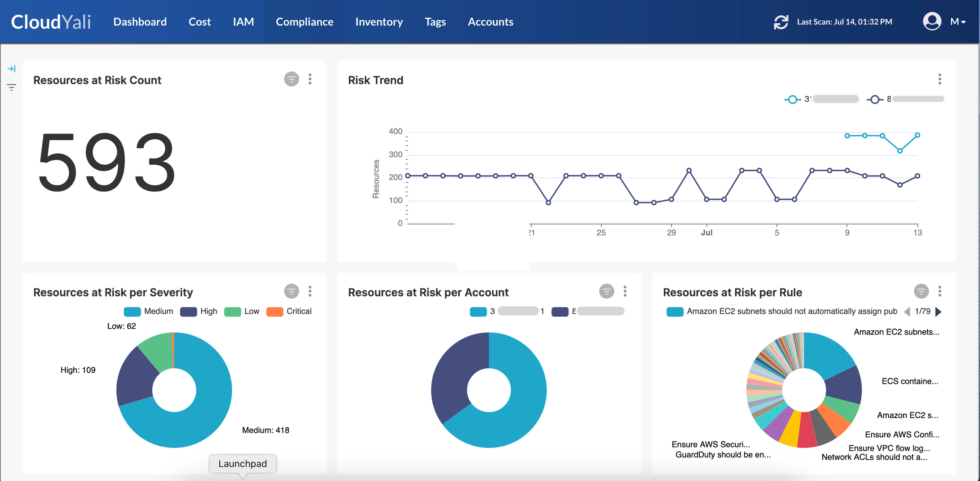Collapse the left sidebar panel

pos(11,69)
